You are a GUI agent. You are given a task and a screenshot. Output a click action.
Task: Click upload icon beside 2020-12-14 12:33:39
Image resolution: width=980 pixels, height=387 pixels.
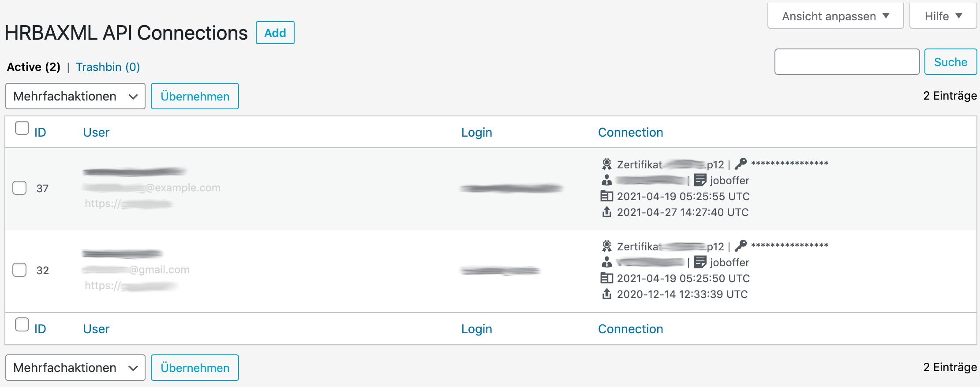pyautogui.click(x=607, y=294)
